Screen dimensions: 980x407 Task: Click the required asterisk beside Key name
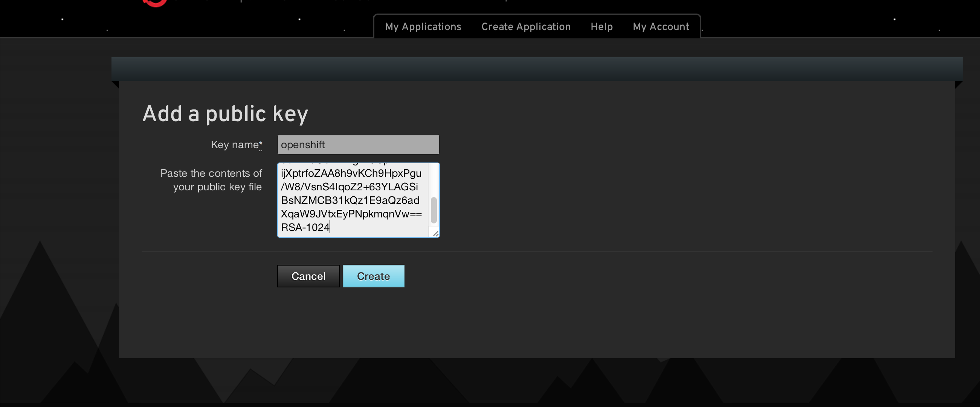261,144
